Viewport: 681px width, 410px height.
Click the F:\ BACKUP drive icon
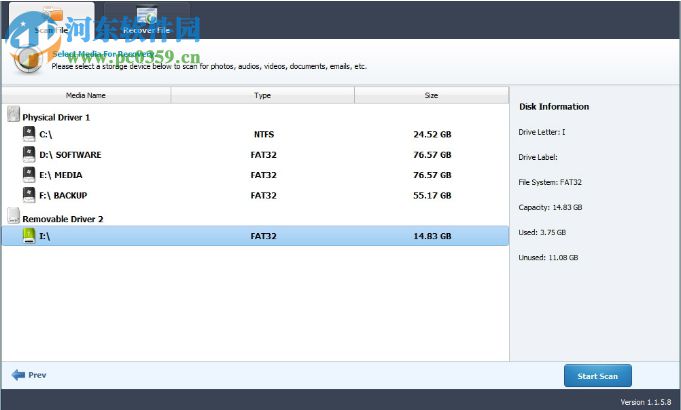[x=29, y=195]
